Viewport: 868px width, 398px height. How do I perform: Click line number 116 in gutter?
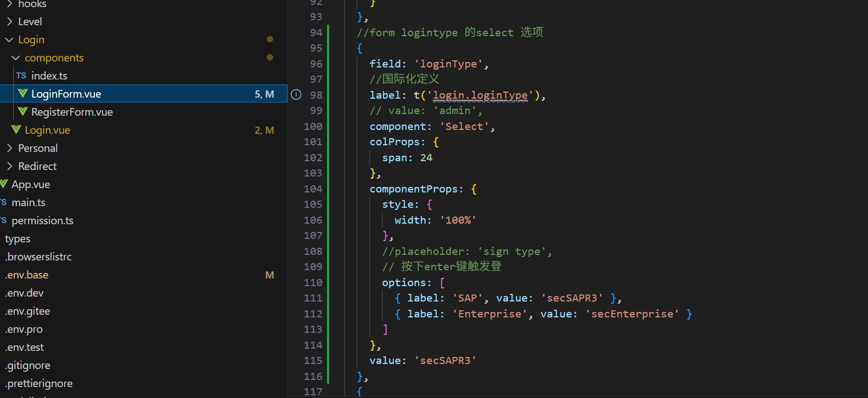click(x=313, y=376)
